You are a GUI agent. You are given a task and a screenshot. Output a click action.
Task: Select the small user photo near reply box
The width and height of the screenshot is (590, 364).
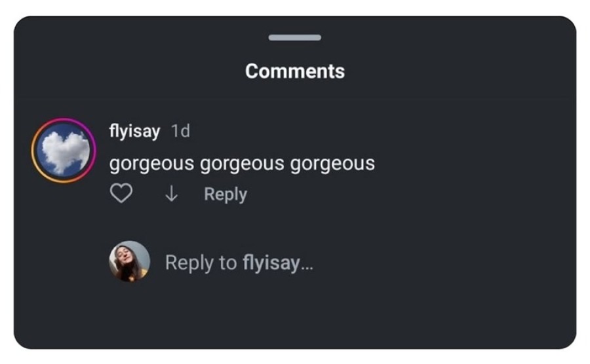(x=129, y=261)
